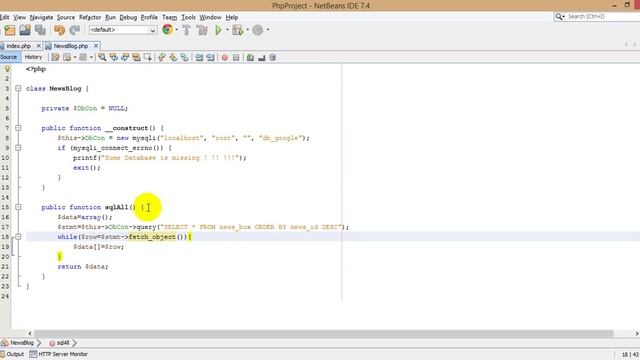
Task: Open the Profile menu
Action: [x=149, y=17]
